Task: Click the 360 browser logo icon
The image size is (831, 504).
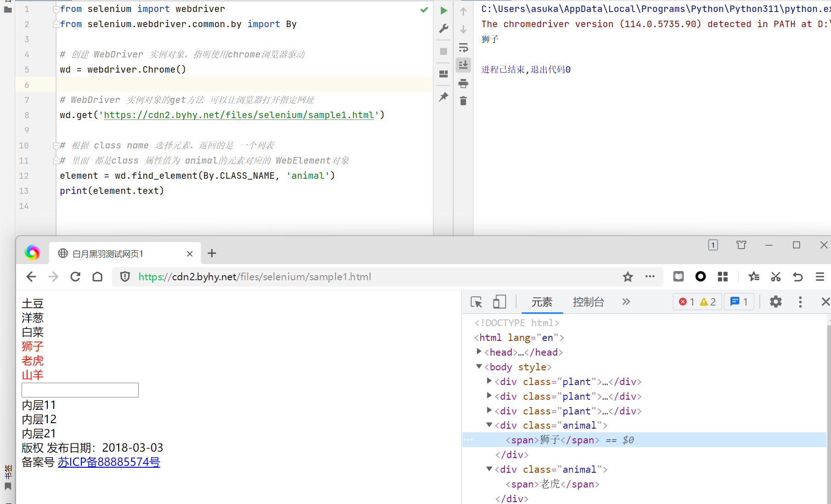Action: click(32, 252)
